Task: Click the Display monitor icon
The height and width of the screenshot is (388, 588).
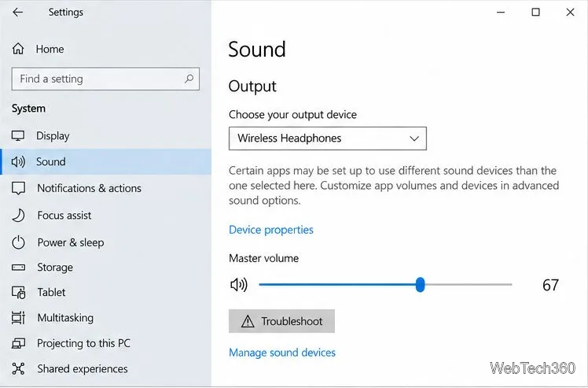Action: pos(18,135)
